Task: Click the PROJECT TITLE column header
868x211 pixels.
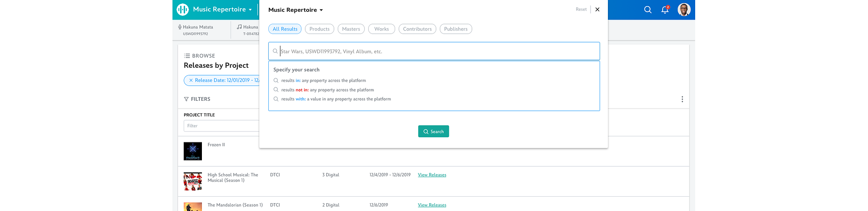Action: point(199,115)
